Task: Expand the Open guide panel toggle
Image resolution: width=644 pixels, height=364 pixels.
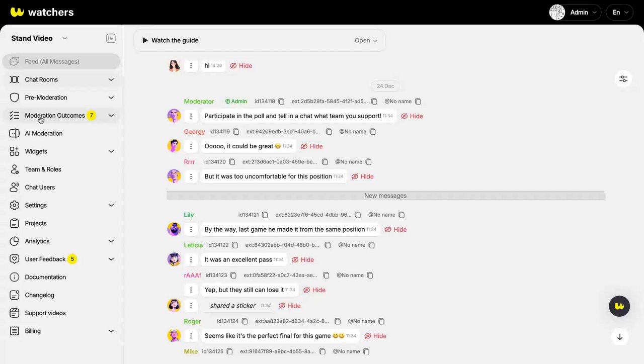Action: [x=366, y=40]
